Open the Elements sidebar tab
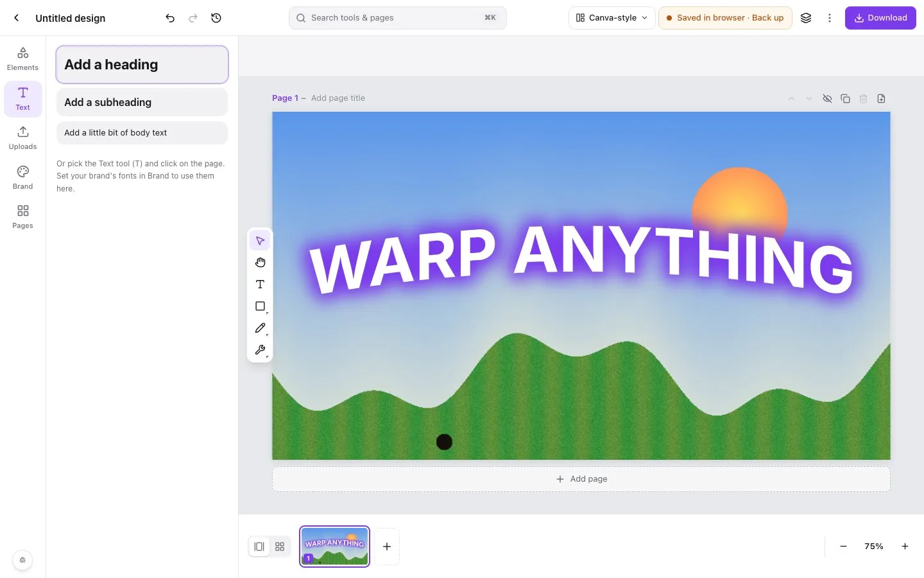Viewport: 924px width, 578px height. (22, 59)
